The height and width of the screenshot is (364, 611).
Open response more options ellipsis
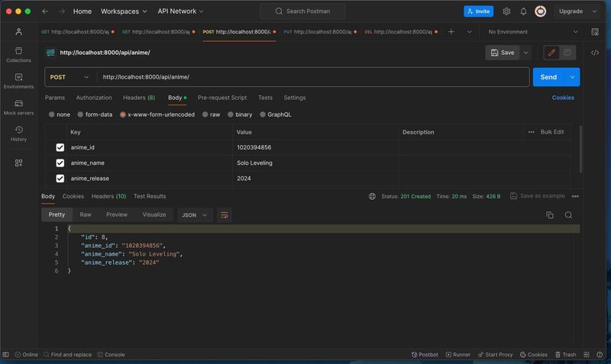click(575, 196)
